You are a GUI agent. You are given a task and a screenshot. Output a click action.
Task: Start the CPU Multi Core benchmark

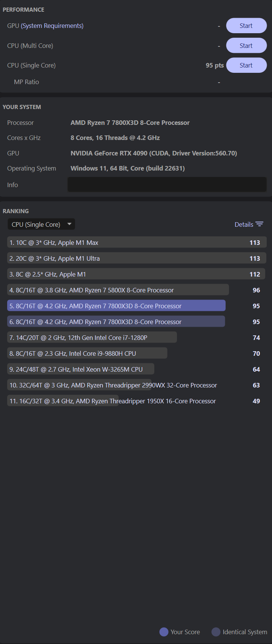[x=246, y=46]
